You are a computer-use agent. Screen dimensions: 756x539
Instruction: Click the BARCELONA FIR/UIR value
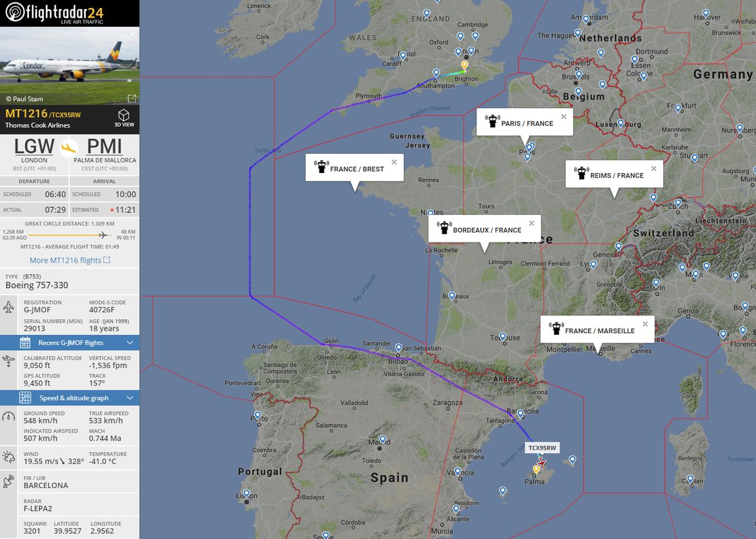point(45,485)
